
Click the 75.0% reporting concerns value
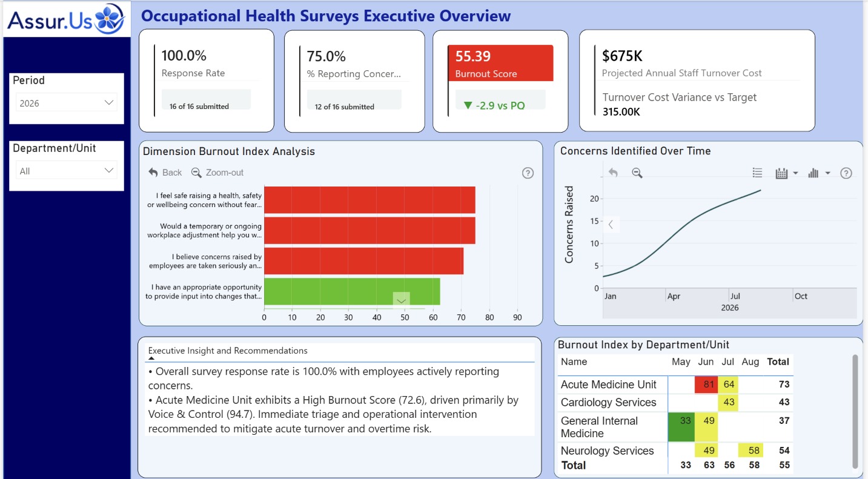pos(326,56)
